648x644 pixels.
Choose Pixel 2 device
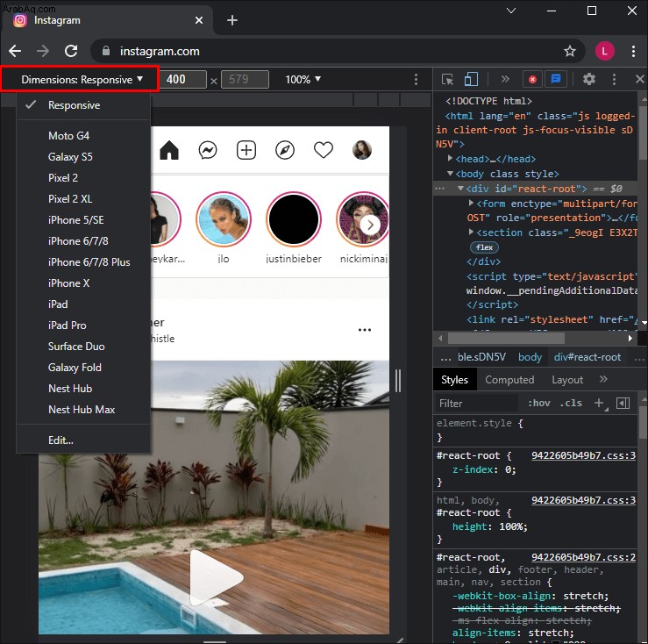coord(82,178)
